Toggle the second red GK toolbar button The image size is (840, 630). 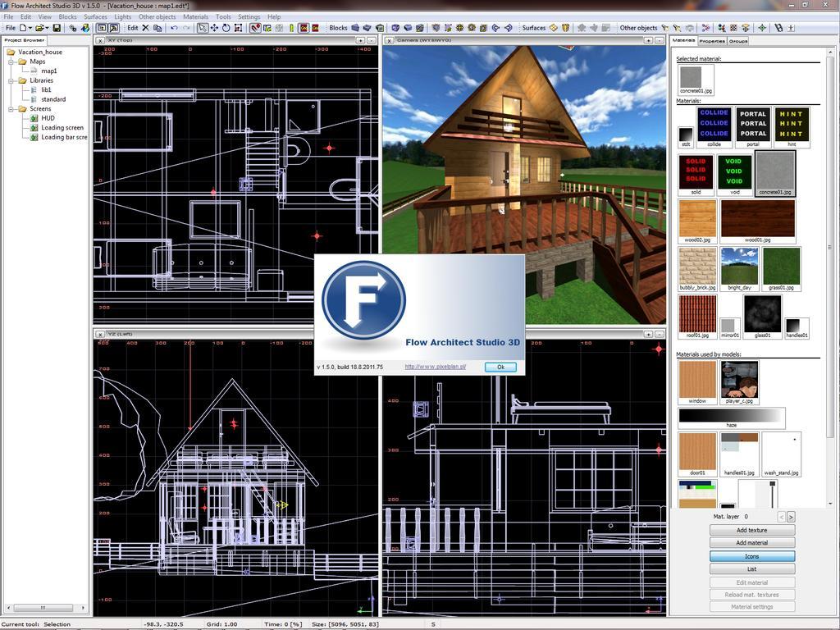point(316,28)
